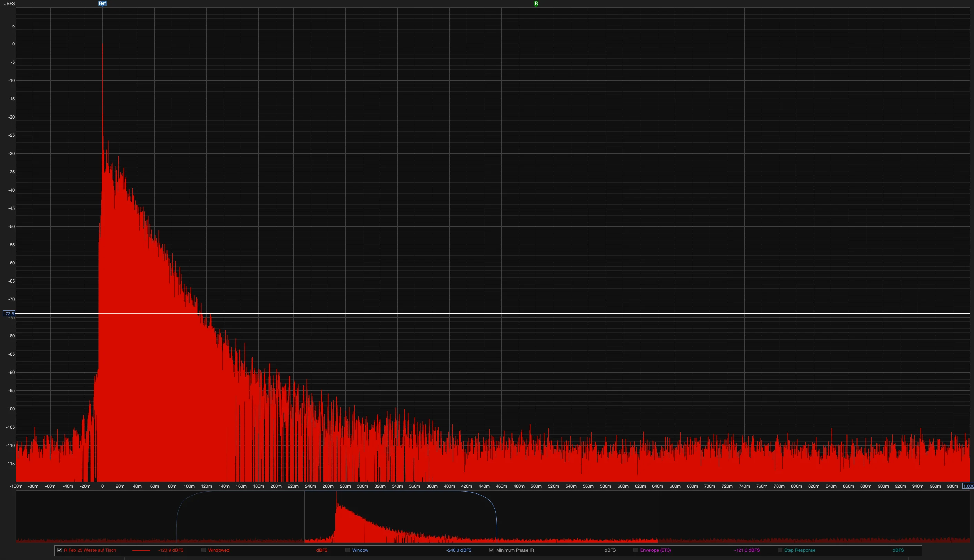Click the -121.0 dBFS Envelope value
Image resolution: width=974 pixels, height=560 pixels.
pyautogui.click(x=747, y=550)
